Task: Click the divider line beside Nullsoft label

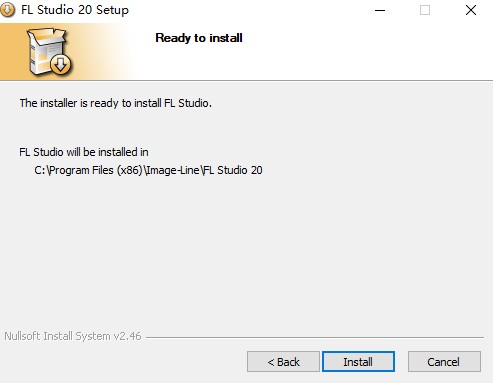Action: [315, 337]
